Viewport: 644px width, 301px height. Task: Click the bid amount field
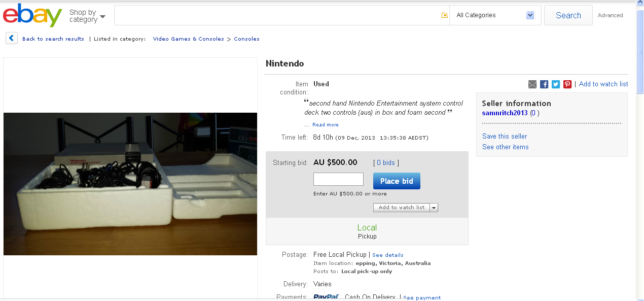(338, 179)
